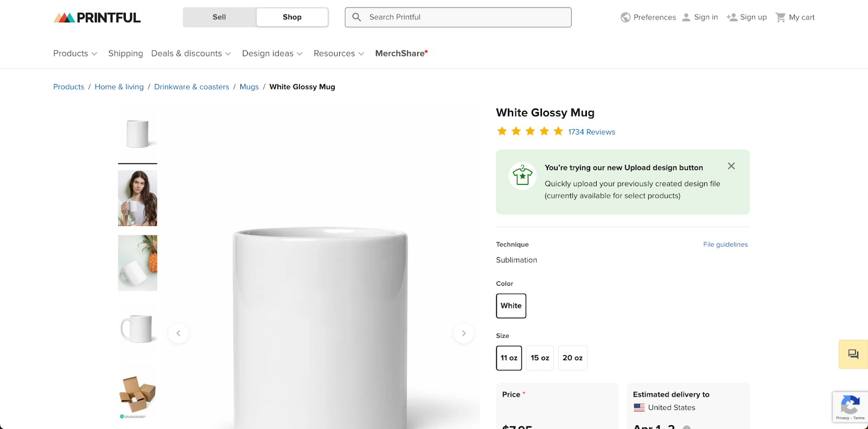Screen dimensions: 868x429
Task: Switch to the Sell mode
Action: pos(219,17)
